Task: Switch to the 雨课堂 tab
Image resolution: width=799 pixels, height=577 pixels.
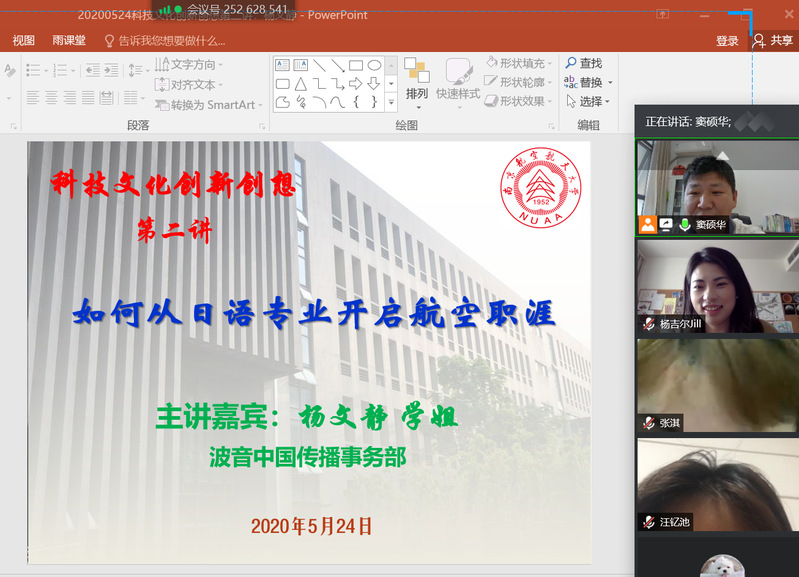Action: [x=69, y=41]
